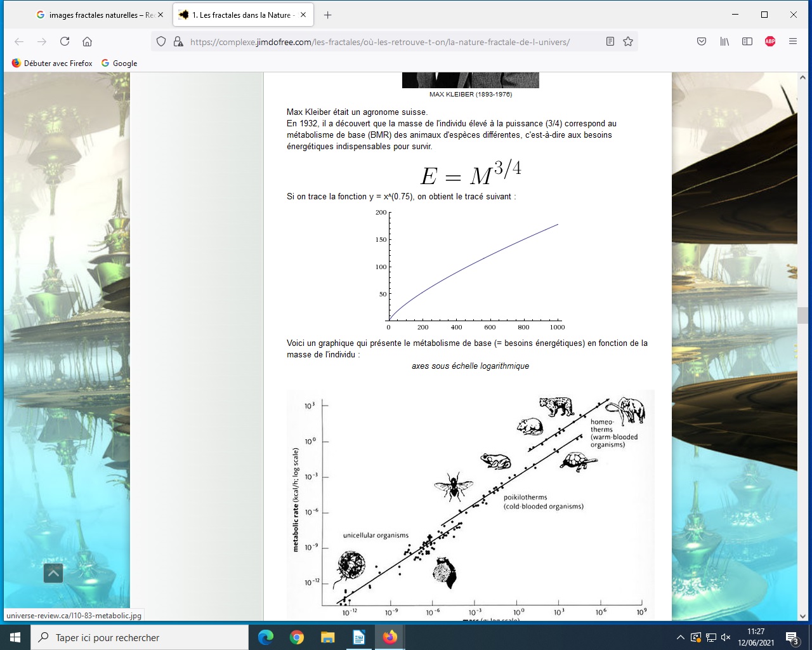Click the Firefox reload page button
This screenshot has width=812, height=650.
click(x=65, y=41)
